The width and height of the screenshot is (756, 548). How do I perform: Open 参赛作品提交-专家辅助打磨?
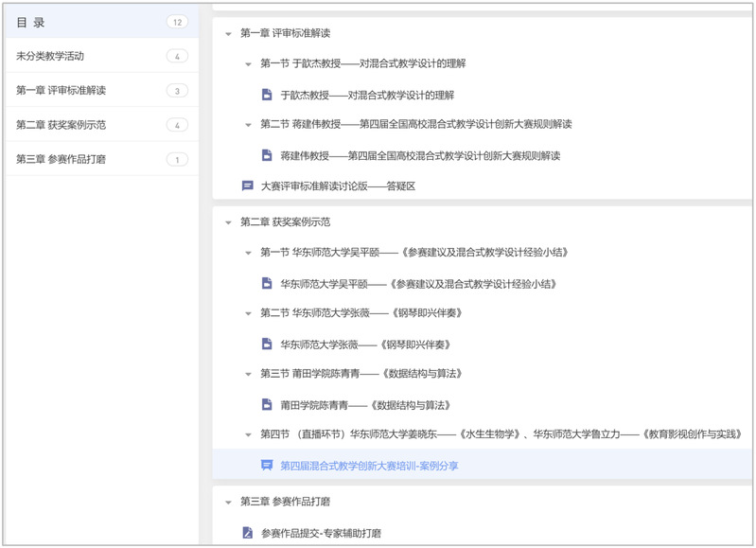tap(321, 533)
